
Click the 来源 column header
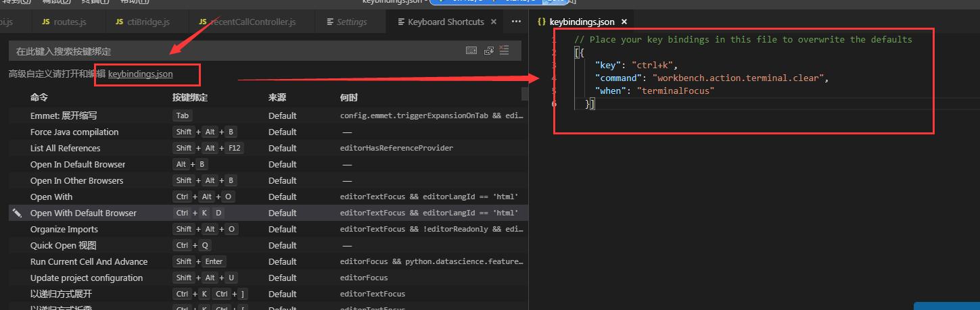point(277,98)
